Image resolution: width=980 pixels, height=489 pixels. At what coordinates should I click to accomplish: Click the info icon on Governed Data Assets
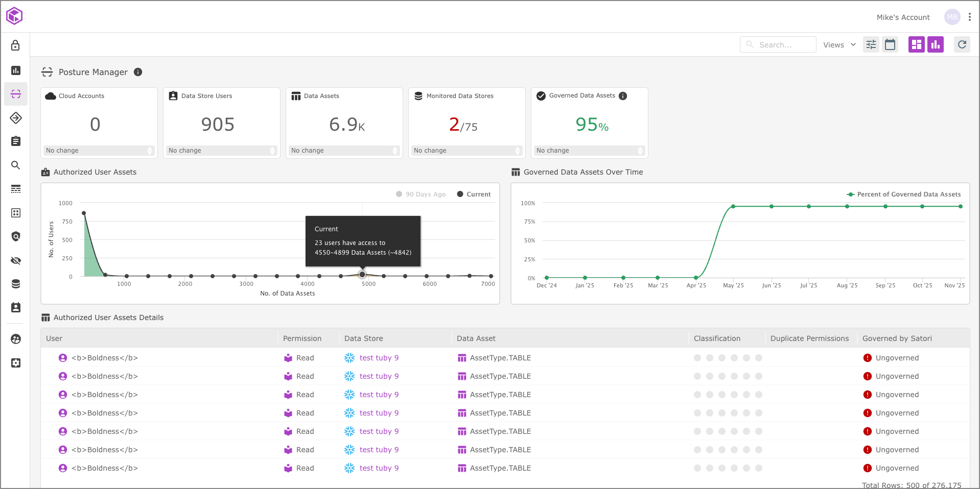[623, 96]
